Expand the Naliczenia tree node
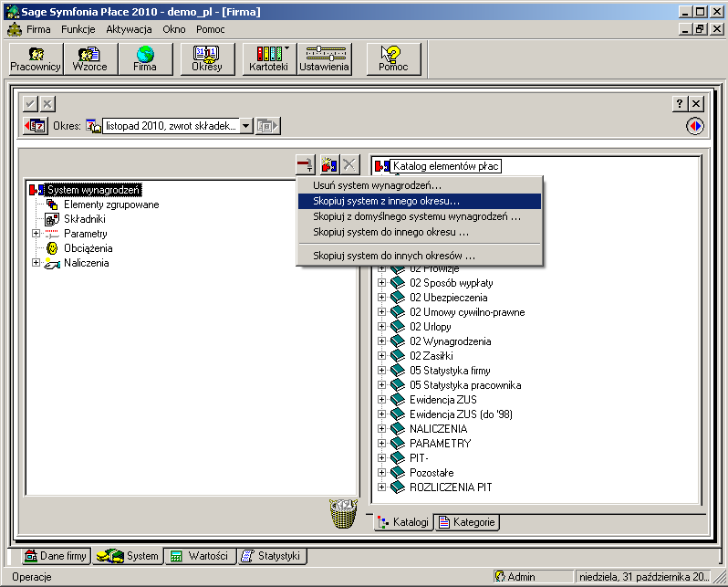This screenshot has width=728, height=587. pos(36,263)
